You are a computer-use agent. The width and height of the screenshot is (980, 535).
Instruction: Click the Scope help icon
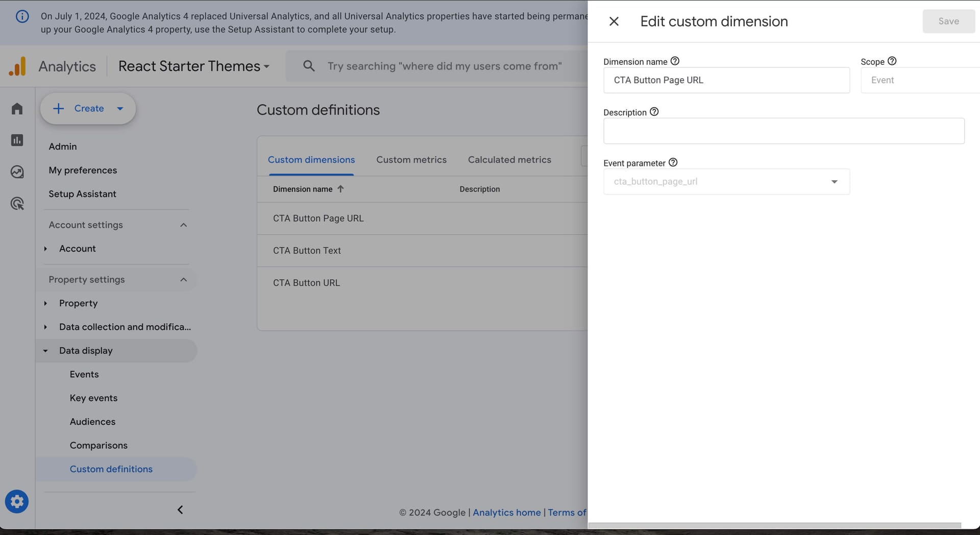[892, 61]
